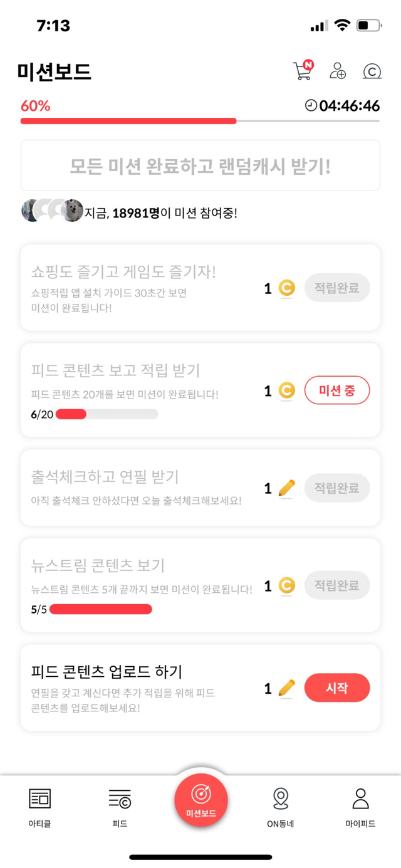Image resolution: width=401 pixels, height=868 pixels.
Task: Tap the participant profile avatars
Action: (52, 211)
